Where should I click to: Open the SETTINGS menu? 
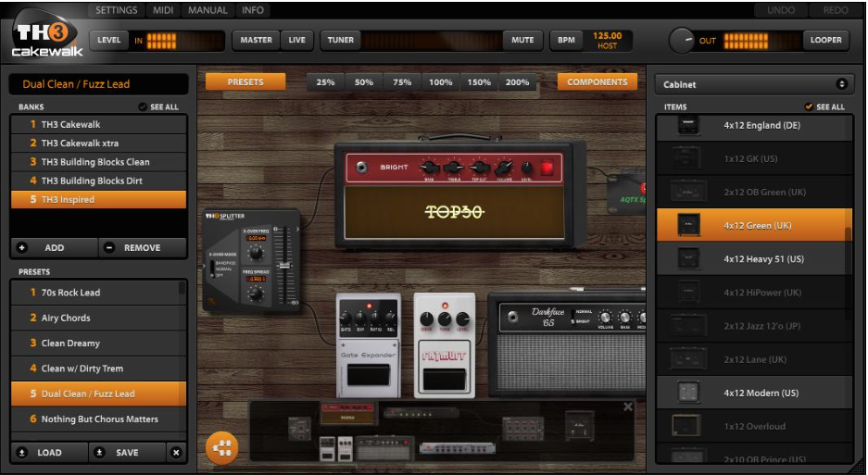pos(116,10)
